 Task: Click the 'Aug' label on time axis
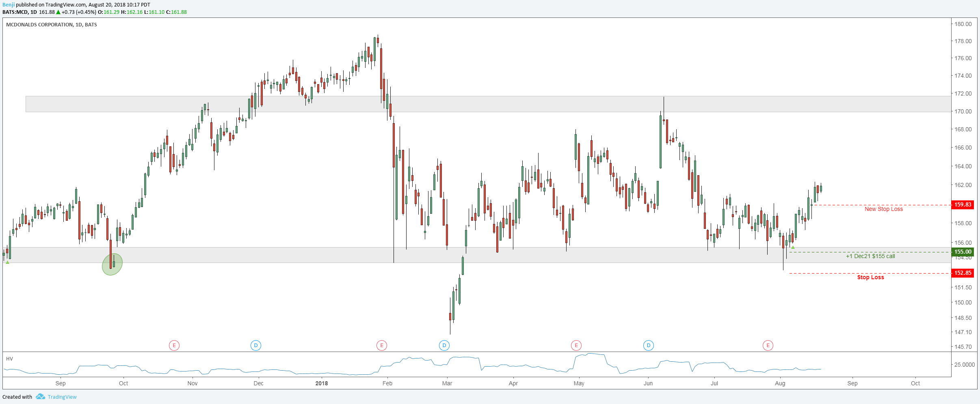click(x=780, y=383)
